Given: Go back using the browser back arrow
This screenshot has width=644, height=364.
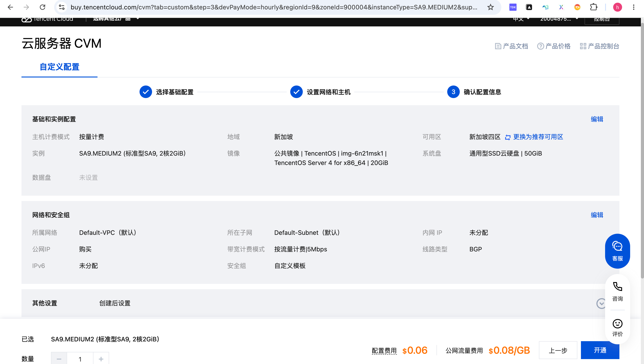Looking at the screenshot, I should (10, 7).
